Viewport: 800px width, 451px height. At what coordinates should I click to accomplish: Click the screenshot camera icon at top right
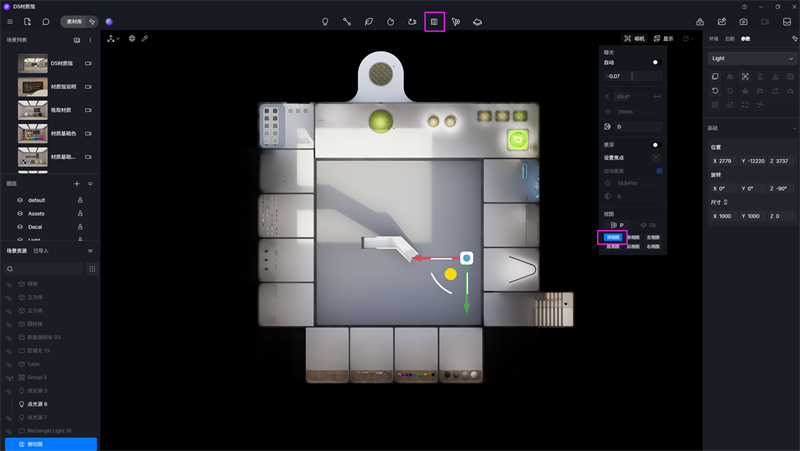point(743,21)
